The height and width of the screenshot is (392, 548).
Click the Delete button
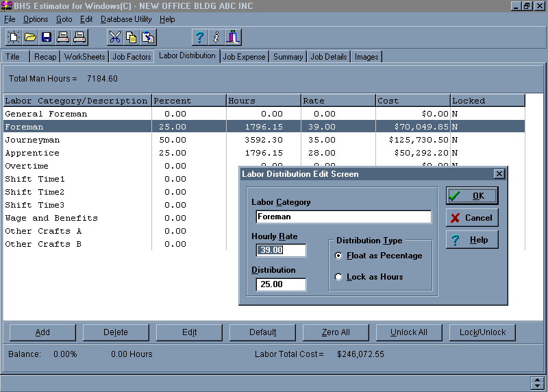click(116, 332)
